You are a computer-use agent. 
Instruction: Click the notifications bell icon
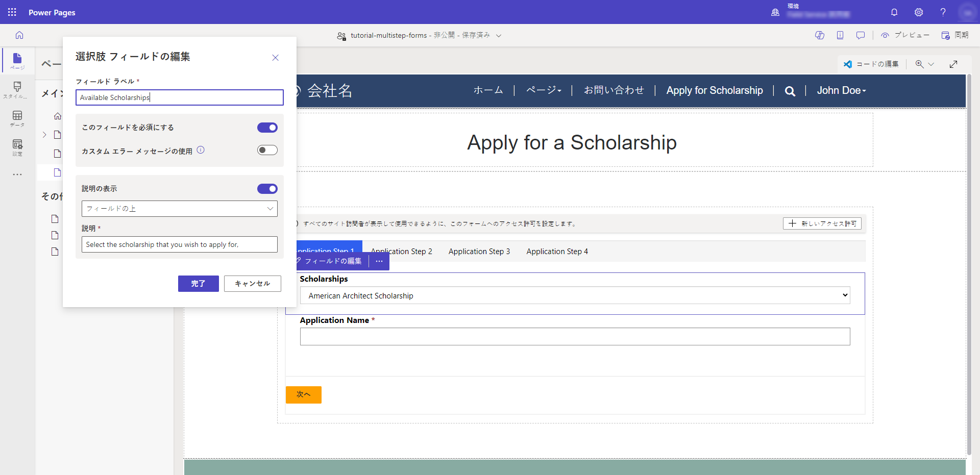click(894, 12)
